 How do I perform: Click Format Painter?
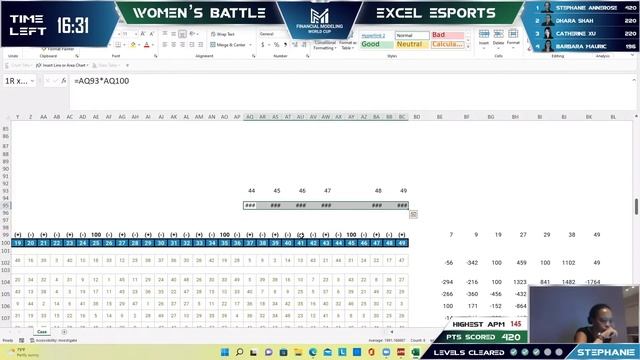58,49
